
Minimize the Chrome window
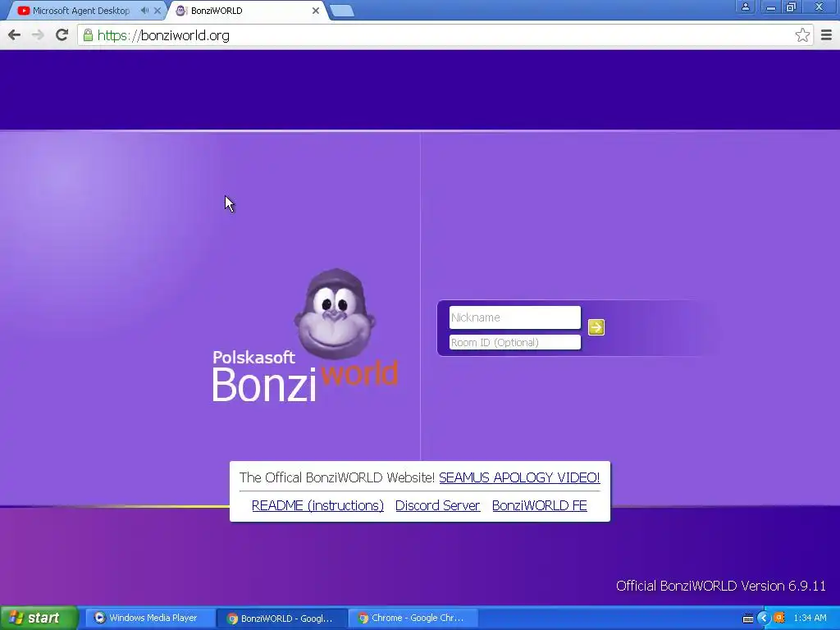point(771,7)
